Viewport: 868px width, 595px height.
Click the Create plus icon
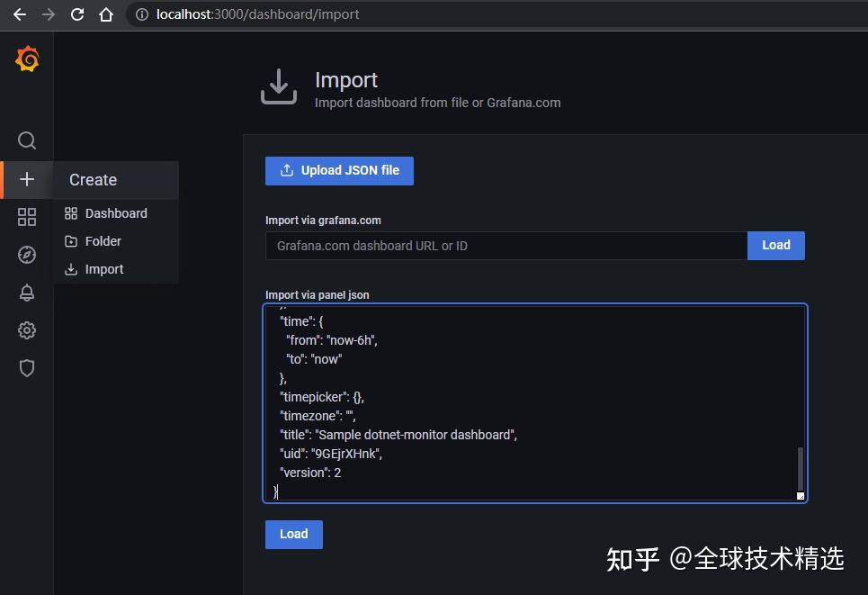point(26,179)
